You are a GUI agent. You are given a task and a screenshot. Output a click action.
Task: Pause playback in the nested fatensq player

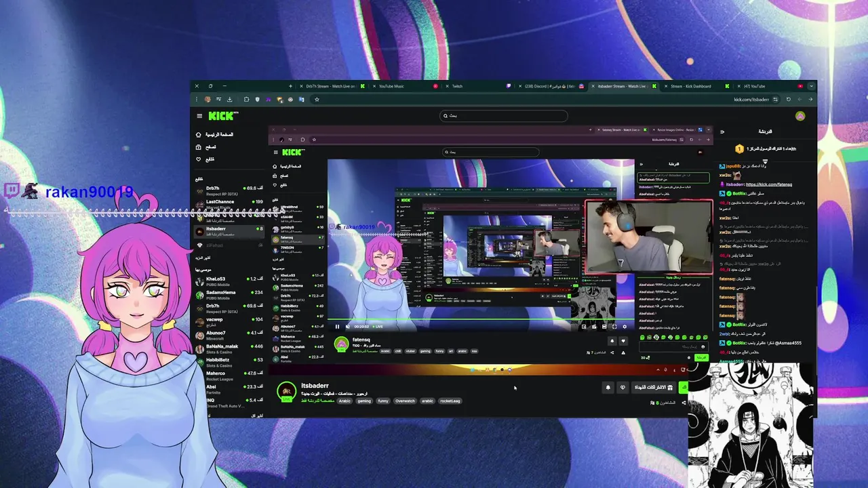[337, 327]
